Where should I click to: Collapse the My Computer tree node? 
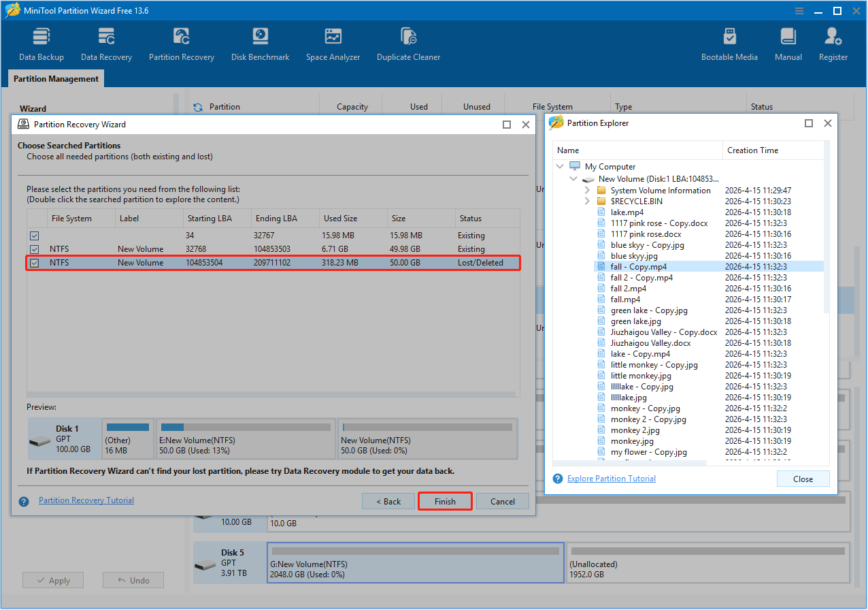(560, 165)
